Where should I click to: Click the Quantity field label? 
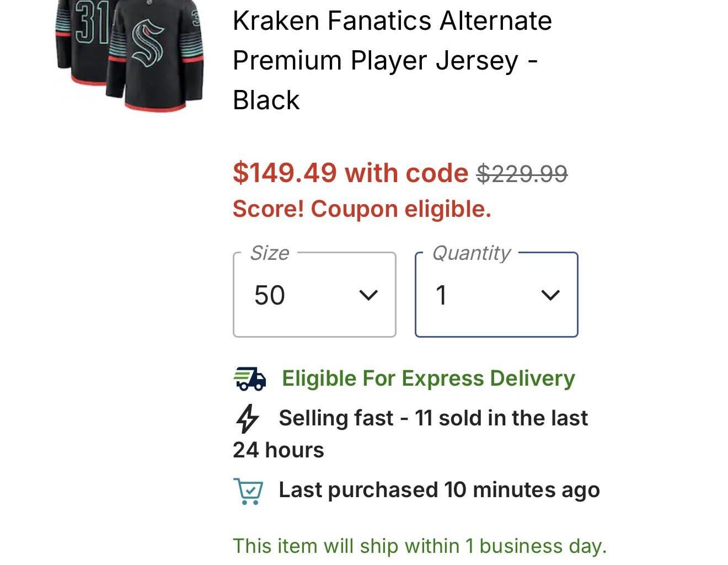471,253
